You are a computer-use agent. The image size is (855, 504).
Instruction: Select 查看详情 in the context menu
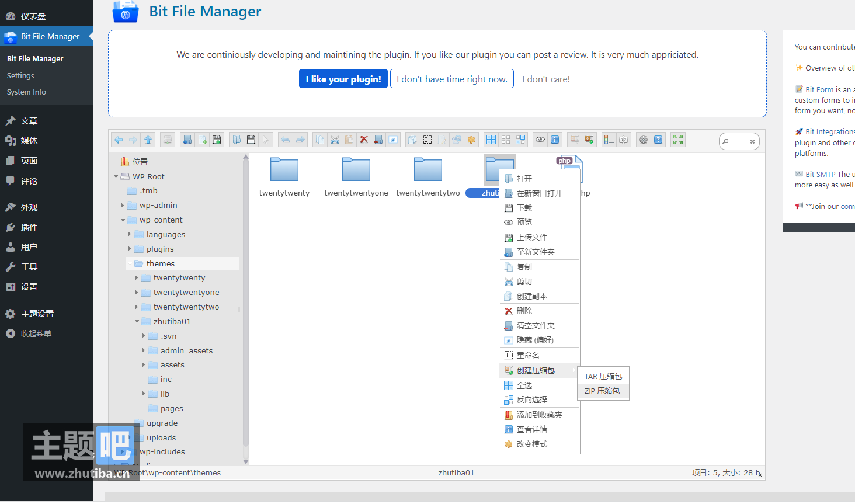point(540,429)
